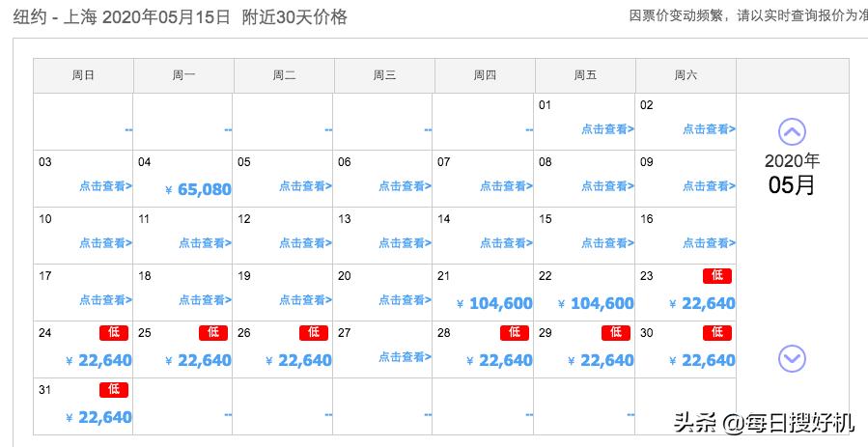Open price lookup for May 13

tap(405, 243)
